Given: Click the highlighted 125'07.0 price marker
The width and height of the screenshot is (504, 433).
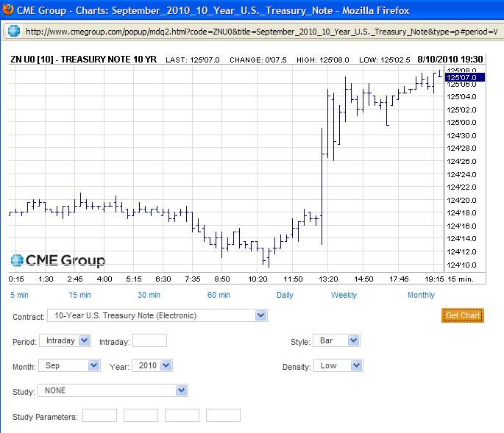Looking at the screenshot, I should (465, 77).
